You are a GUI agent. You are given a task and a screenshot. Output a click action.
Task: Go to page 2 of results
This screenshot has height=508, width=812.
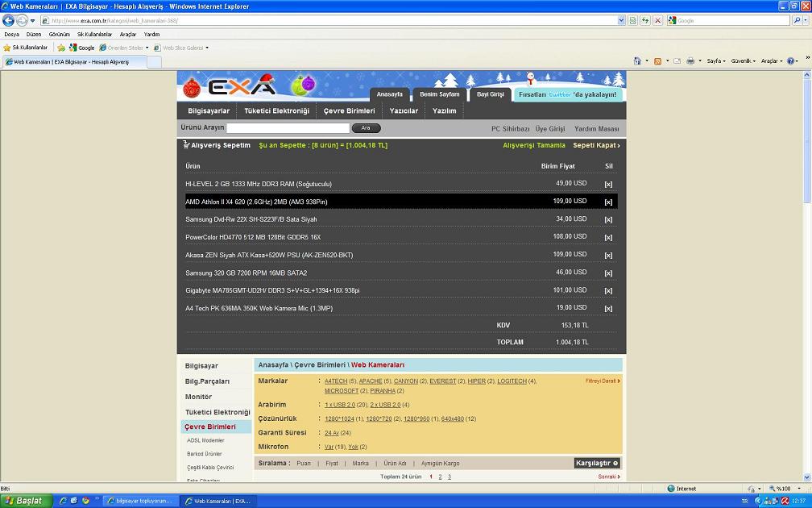click(x=440, y=477)
